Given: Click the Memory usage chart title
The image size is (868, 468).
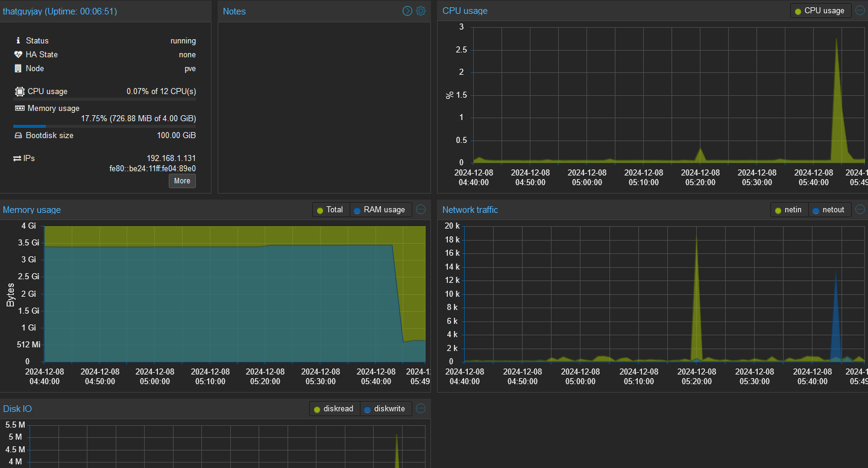Looking at the screenshot, I should pyautogui.click(x=32, y=209).
